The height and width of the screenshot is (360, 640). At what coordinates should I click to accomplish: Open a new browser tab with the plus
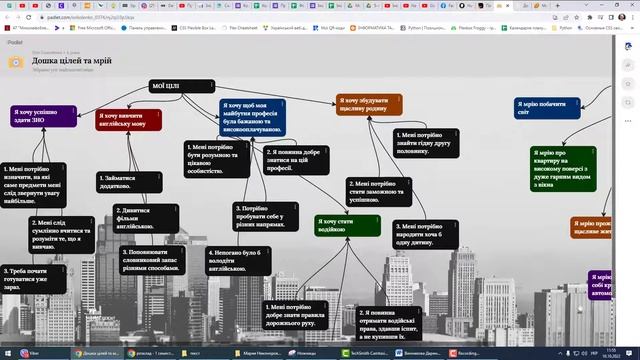click(x=558, y=6)
